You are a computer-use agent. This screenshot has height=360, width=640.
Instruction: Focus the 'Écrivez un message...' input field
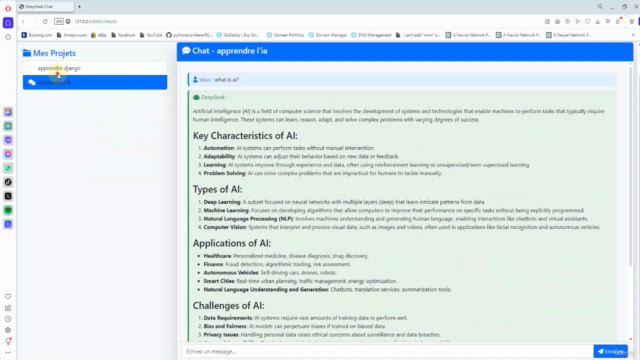click(387, 351)
